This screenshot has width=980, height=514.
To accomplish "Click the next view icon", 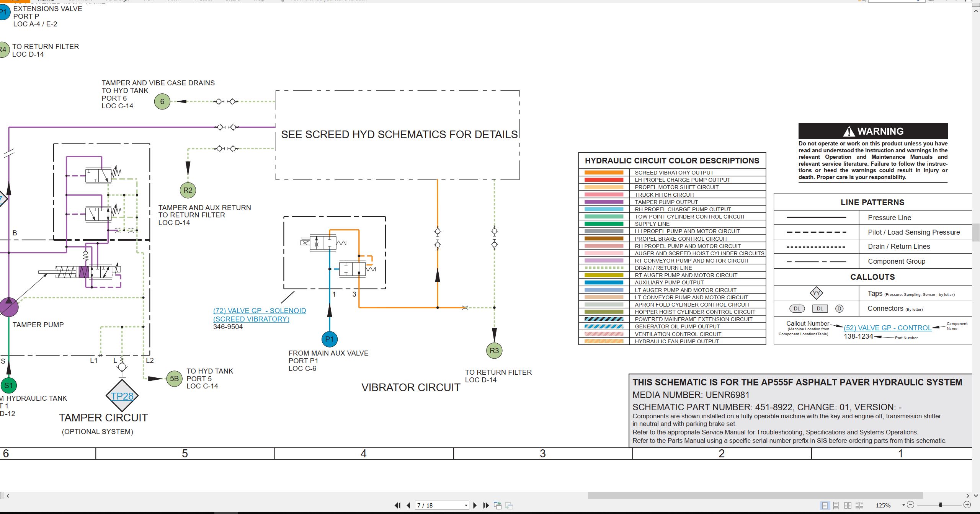I will [x=509, y=505].
